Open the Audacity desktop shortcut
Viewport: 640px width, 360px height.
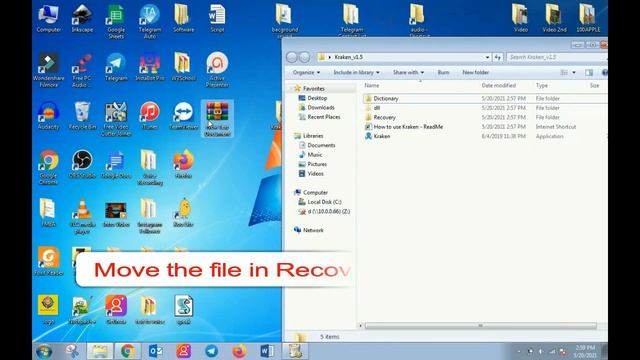pyautogui.click(x=49, y=116)
